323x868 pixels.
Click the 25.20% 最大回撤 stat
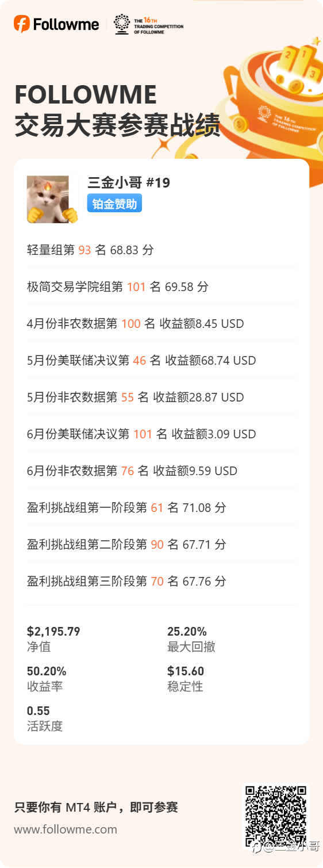(x=191, y=638)
